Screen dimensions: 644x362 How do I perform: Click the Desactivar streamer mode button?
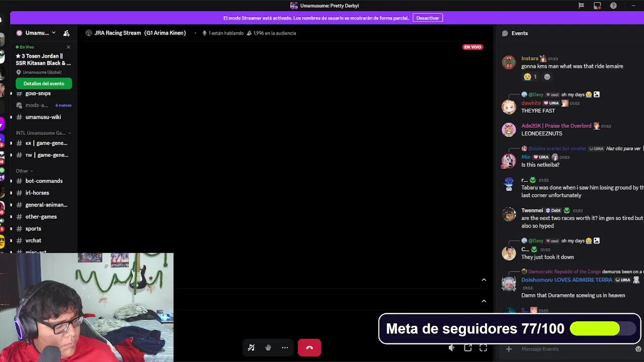tap(428, 18)
